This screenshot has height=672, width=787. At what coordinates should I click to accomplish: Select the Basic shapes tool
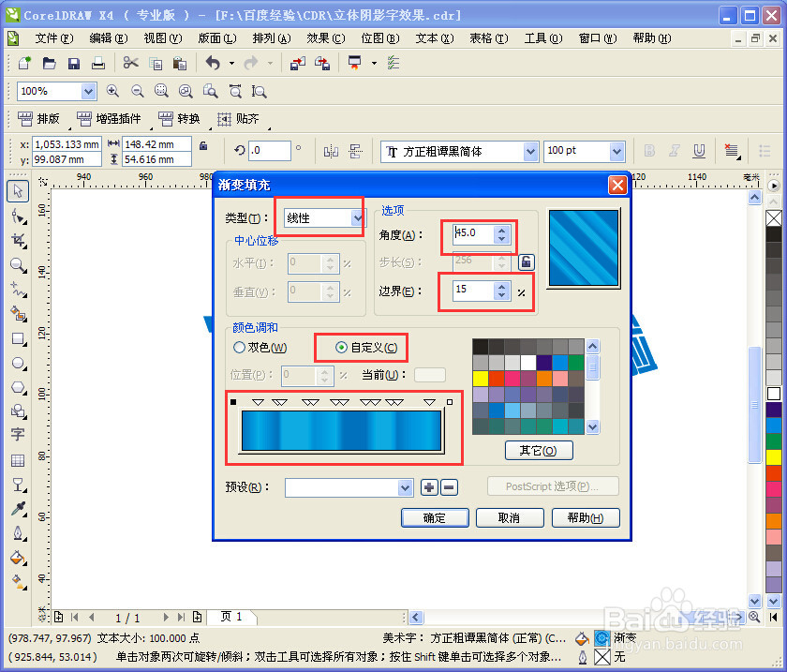click(18, 411)
